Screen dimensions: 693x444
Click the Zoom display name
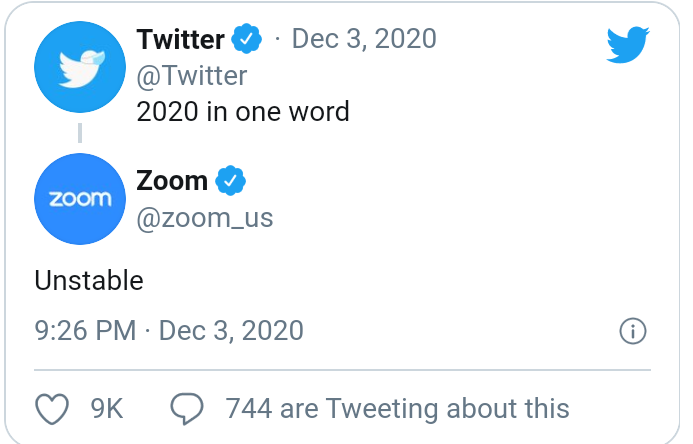[171, 181]
